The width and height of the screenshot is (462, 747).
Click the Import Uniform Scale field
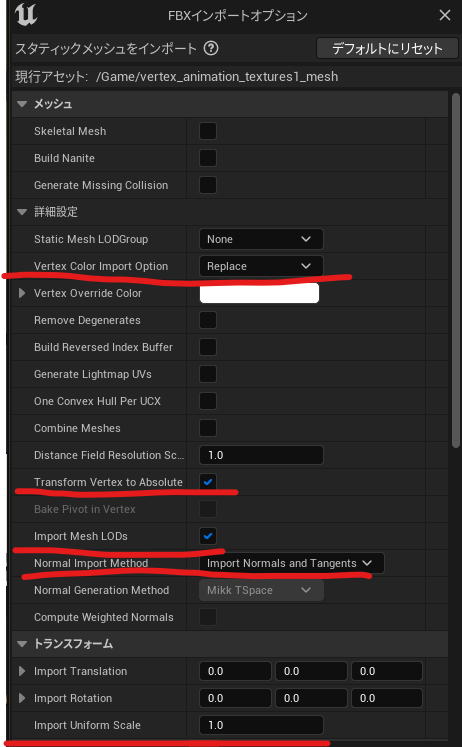[x=261, y=725]
